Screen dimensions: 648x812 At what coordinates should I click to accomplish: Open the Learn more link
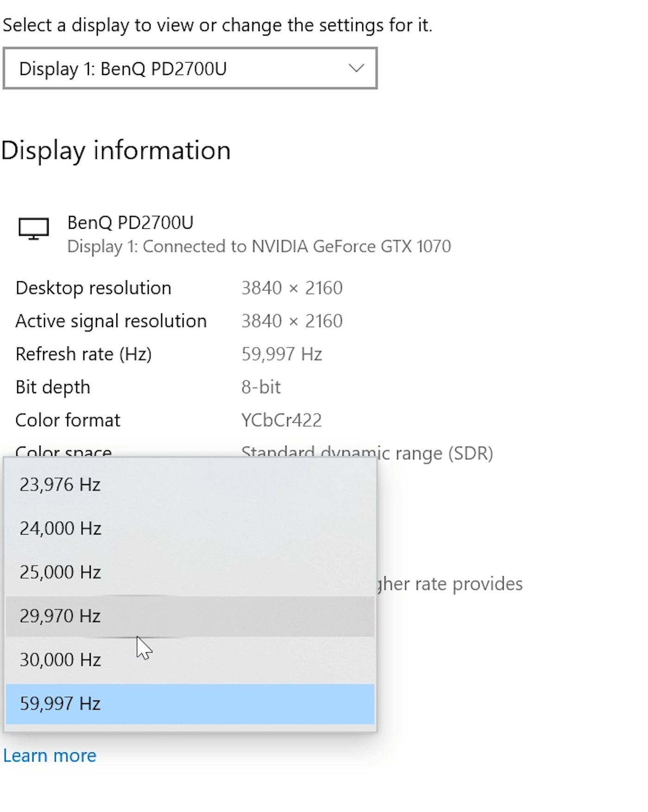coord(50,756)
